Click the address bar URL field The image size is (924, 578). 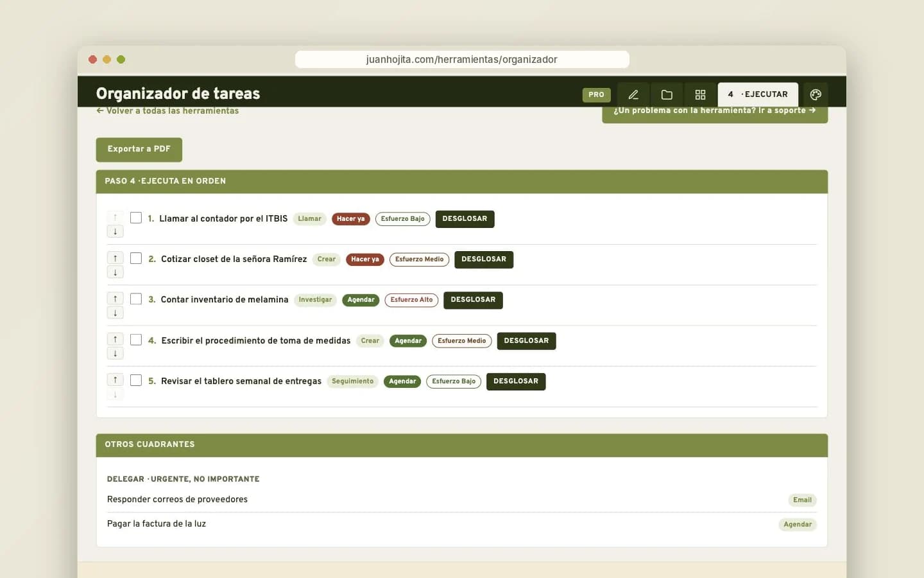pyautogui.click(x=462, y=59)
